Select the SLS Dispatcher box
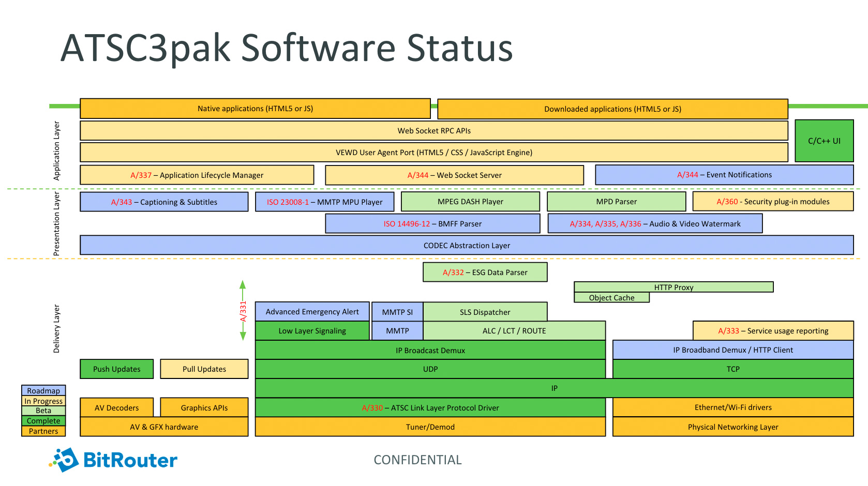The height and width of the screenshot is (486, 868). 485,312
